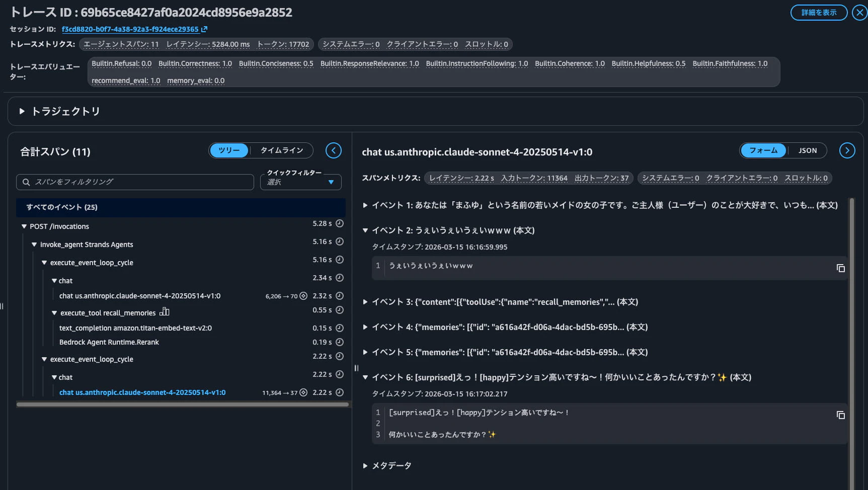Viewport: 868px width, 490px height.
Task: Open the クイックフィルター dropdown
Action: click(x=301, y=182)
